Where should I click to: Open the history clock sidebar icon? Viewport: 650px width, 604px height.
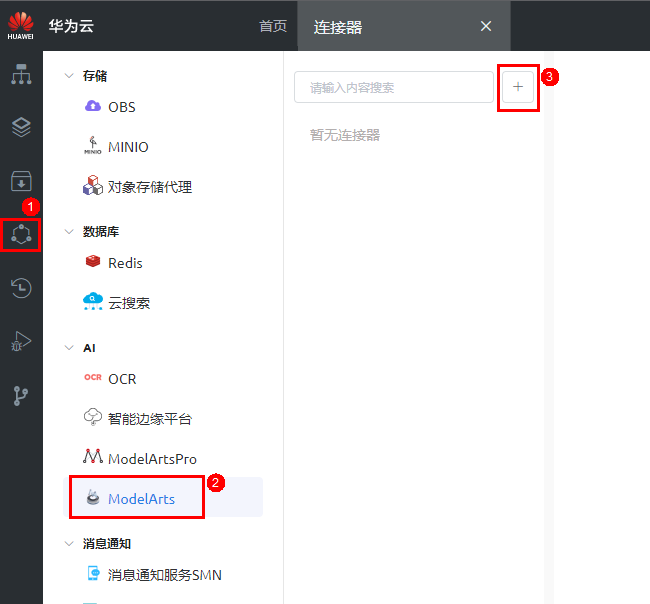pos(21,288)
